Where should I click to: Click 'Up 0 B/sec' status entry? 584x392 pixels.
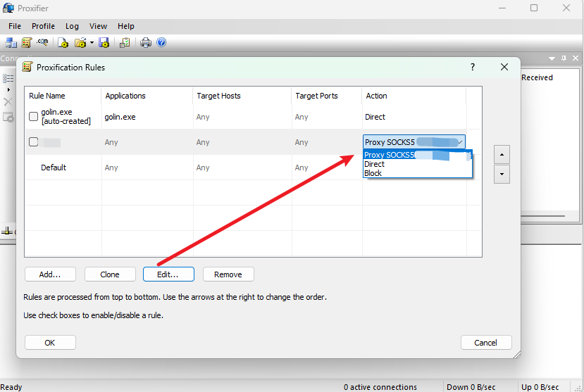tap(540, 387)
